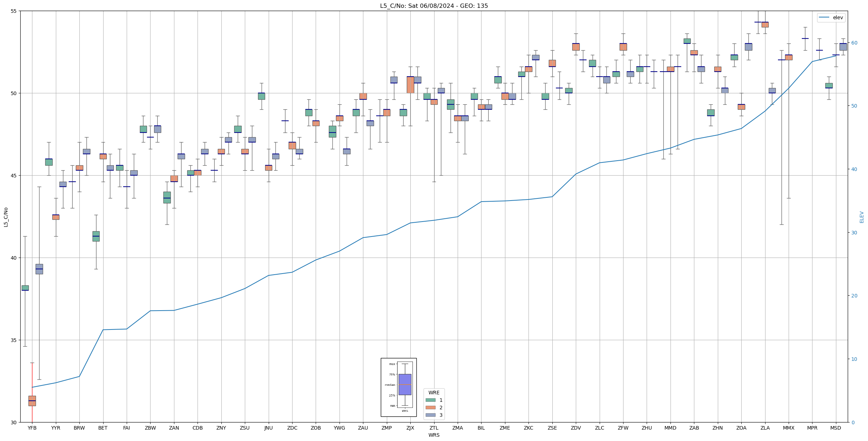Viewport: 868px width, 441px height.
Task: Click the blue-gray WRE 3 legend swatch
Action: click(430, 415)
